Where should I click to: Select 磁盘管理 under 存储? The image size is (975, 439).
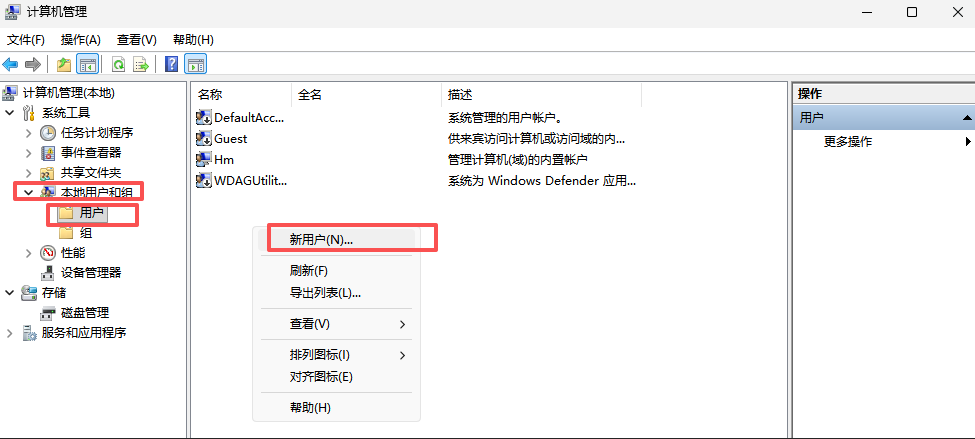point(85,313)
